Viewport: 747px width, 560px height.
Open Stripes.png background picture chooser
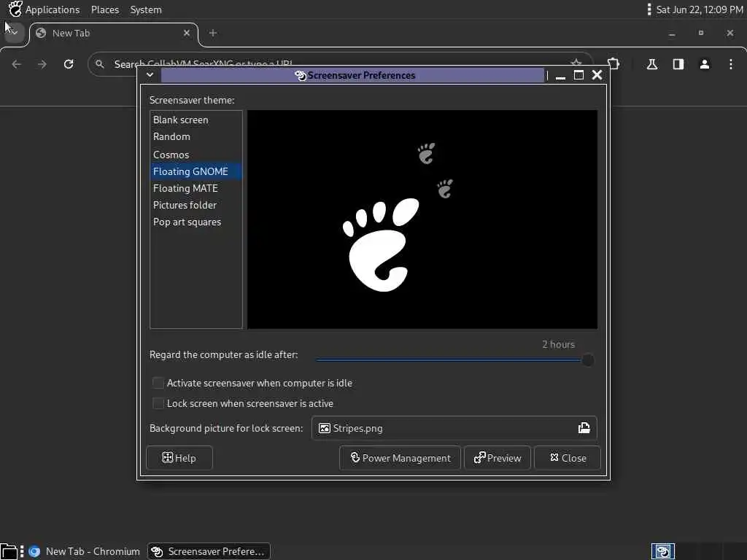454,428
